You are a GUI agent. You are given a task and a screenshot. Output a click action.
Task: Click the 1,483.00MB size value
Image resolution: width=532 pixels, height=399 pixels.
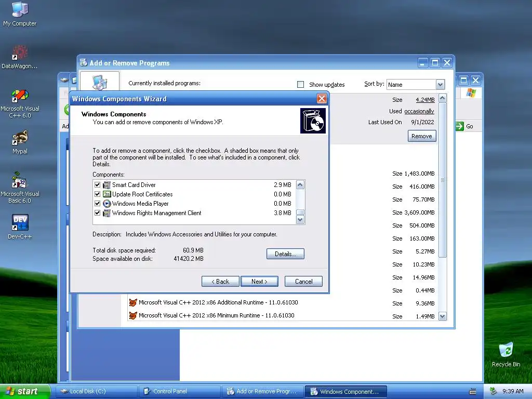click(x=419, y=174)
